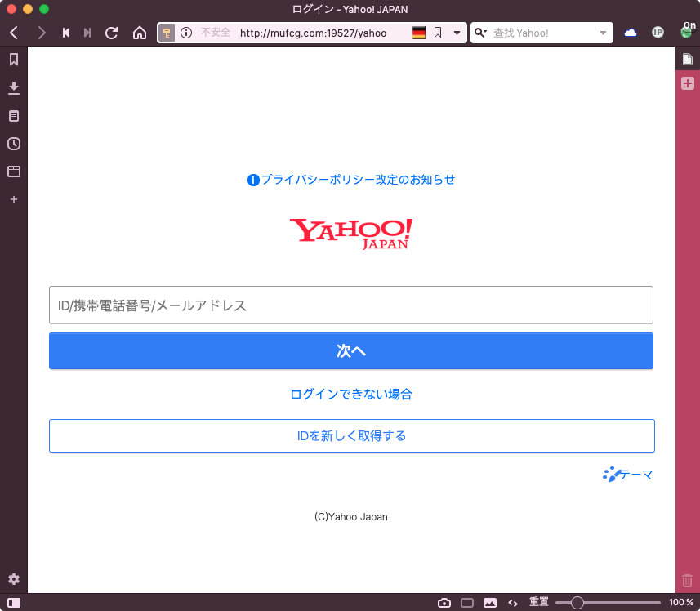The height and width of the screenshot is (611, 700).
Task: Click the green On extension icon
Action: point(688,30)
